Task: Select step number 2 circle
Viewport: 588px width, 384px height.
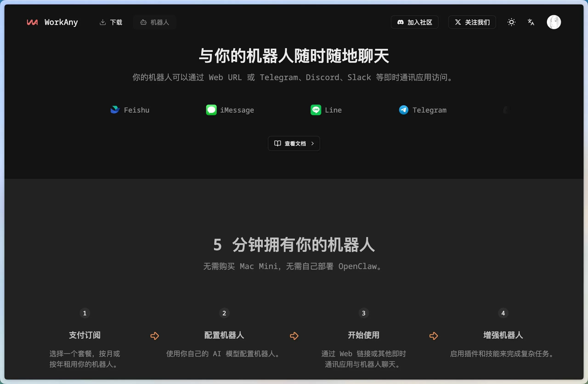Action: (x=224, y=313)
